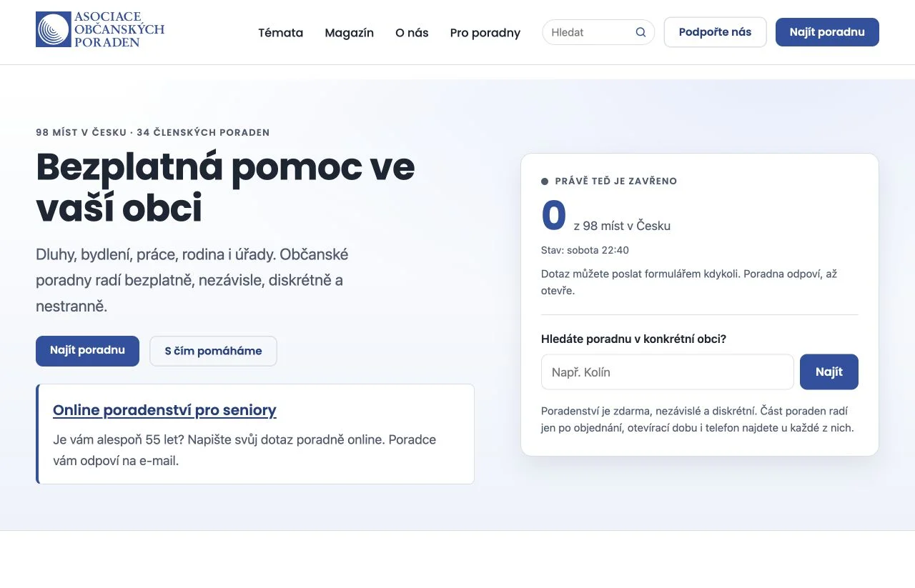Viewport: 915px width, 588px height.
Task: Click the Právě teď je zavřeno status text
Action: coord(615,181)
